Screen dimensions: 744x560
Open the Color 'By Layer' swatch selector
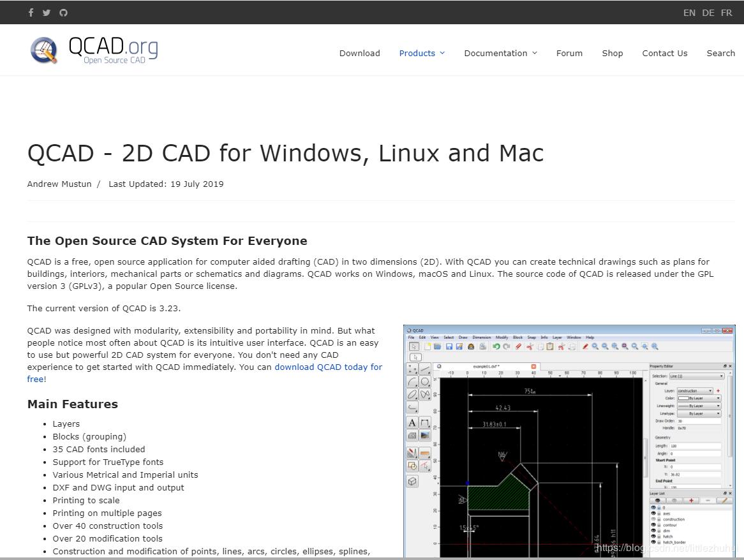[699, 398]
